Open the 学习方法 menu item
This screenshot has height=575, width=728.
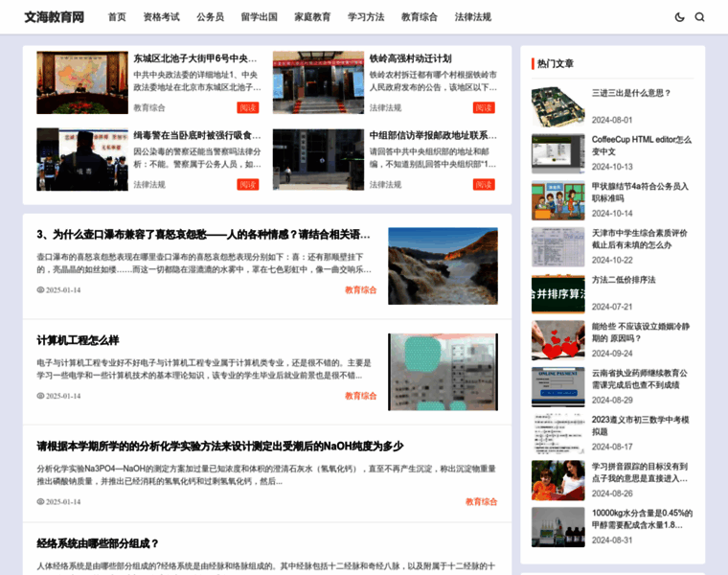point(366,17)
